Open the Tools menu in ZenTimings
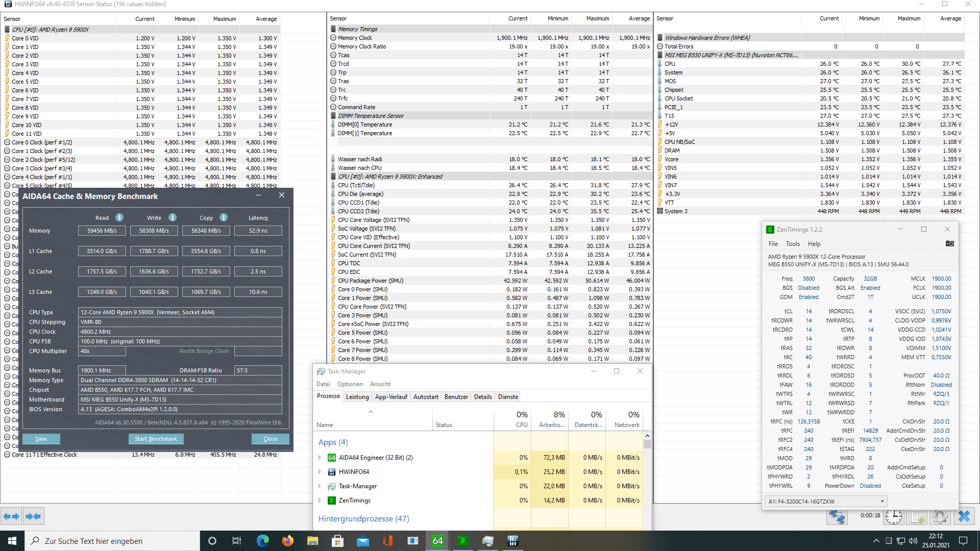 (x=793, y=244)
